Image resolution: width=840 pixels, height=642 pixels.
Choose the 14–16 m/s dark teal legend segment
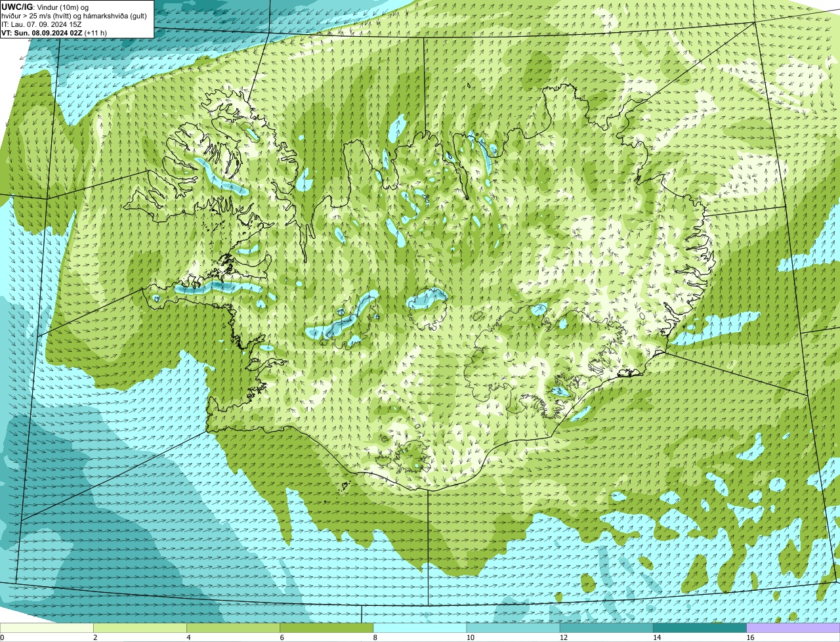tap(700, 628)
